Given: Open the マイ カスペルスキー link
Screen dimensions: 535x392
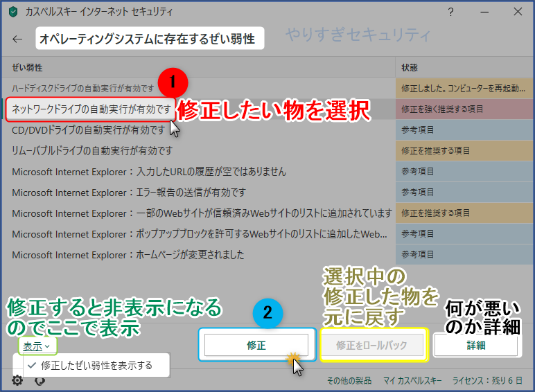Looking at the screenshot, I should coord(412,380).
